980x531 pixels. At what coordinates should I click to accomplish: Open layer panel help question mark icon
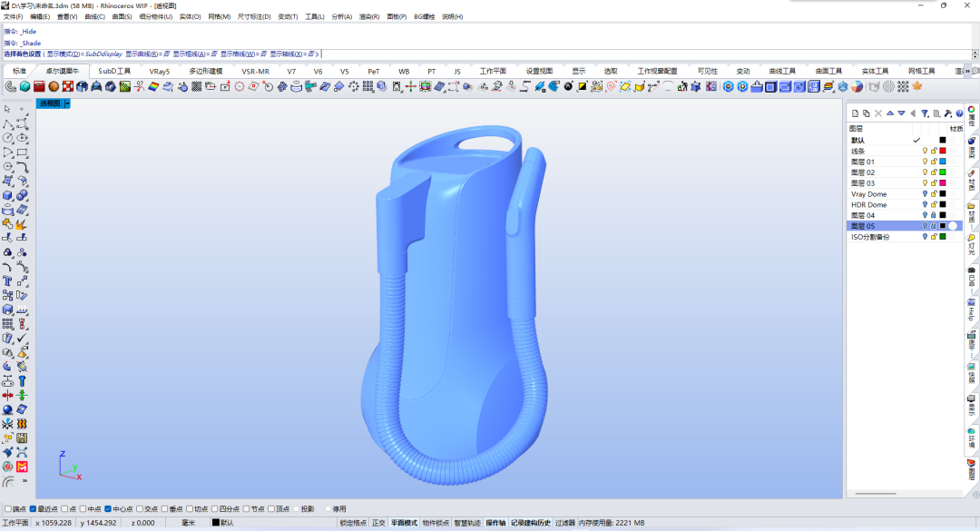[959, 113]
